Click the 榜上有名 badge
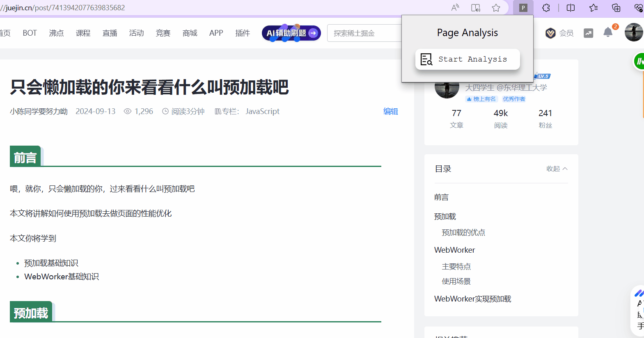644x338 pixels. click(x=481, y=99)
